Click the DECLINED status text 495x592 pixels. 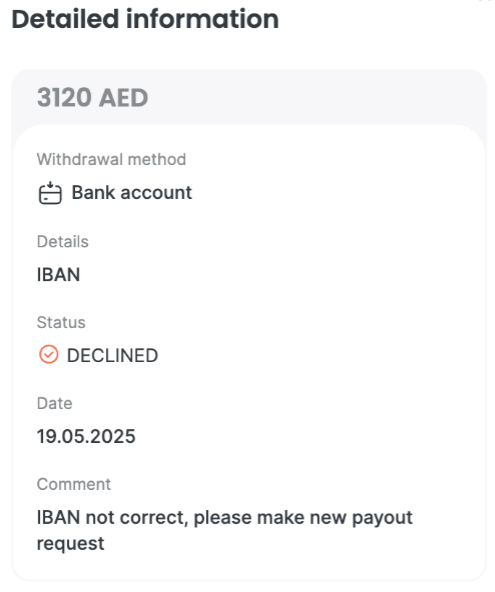click(x=113, y=356)
